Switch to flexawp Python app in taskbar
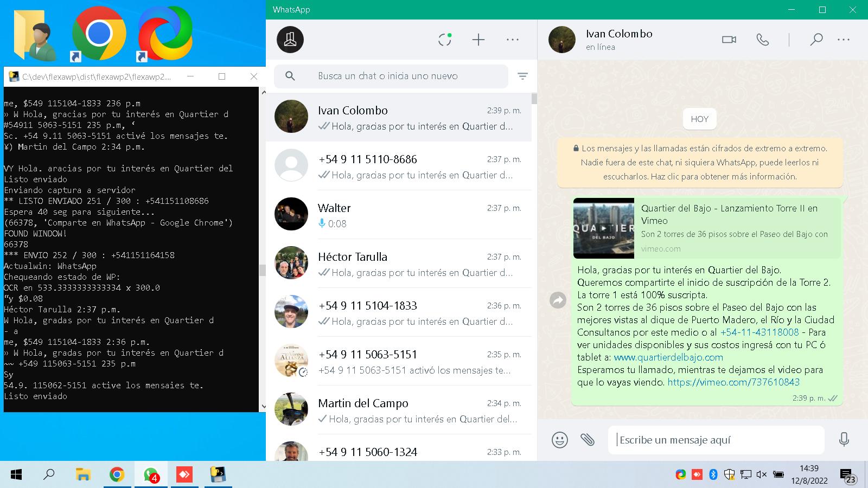 tap(218, 475)
